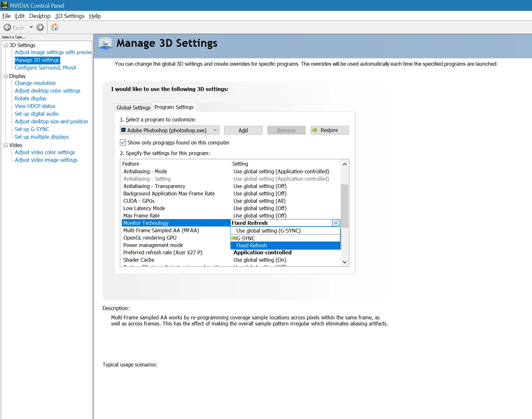Open Set up multiple displays

tap(42, 137)
